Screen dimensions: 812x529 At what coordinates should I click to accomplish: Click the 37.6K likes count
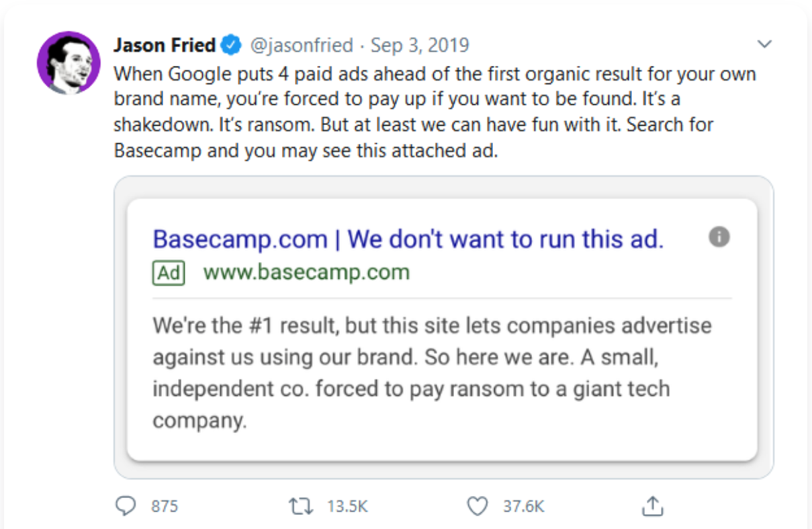point(524,506)
